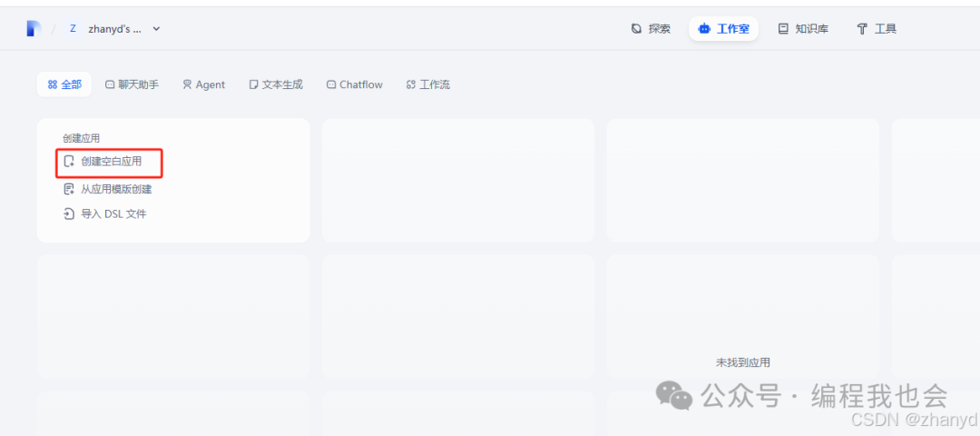Click the empty placeholder card beside 创建应用
Viewport: 980px width, 436px height.
[457, 180]
